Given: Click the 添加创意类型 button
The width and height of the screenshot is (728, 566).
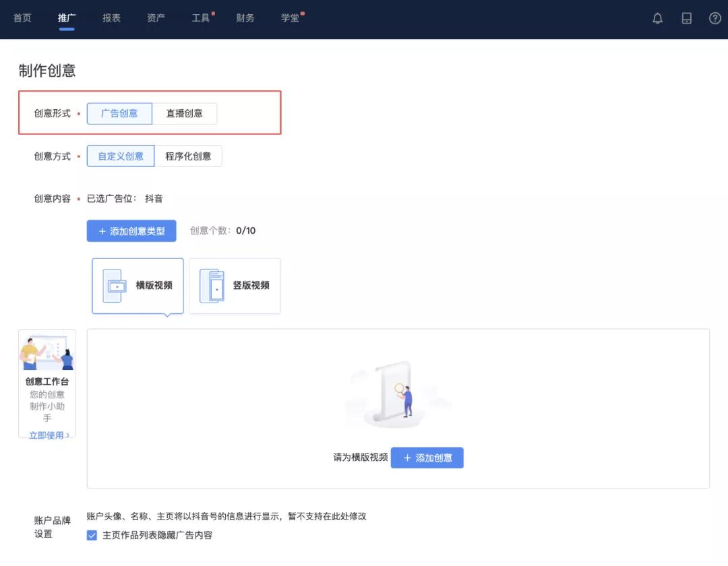Looking at the screenshot, I should click(x=131, y=231).
